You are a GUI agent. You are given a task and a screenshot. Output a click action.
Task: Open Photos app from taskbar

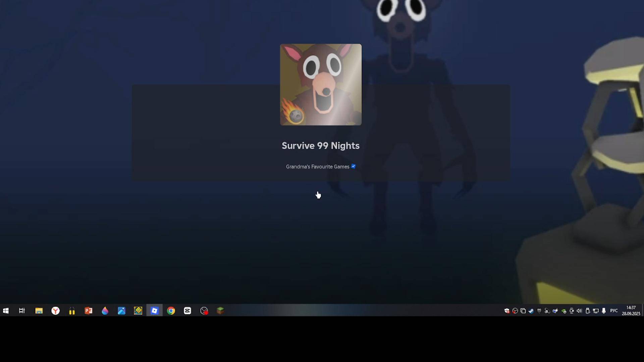click(121, 311)
